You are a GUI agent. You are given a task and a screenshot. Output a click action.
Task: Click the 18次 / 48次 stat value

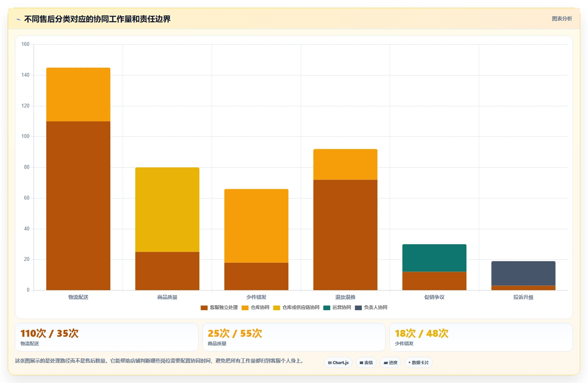click(x=421, y=333)
